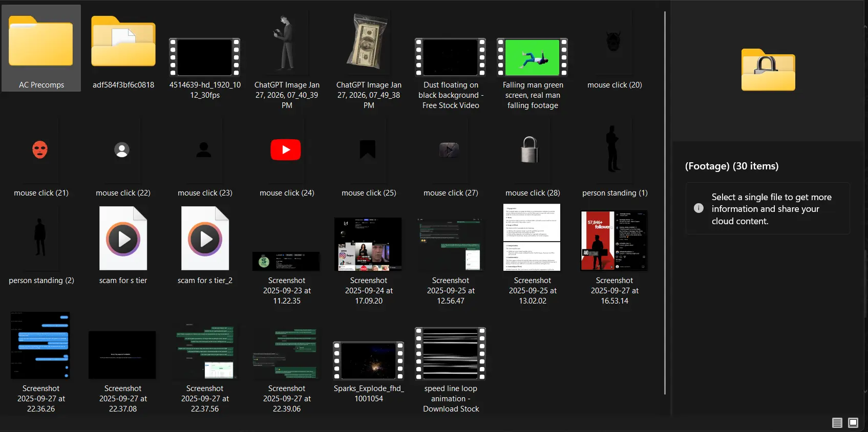Select the AC Precomps folder
Viewport: 868px width, 432px height.
click(41, 44)
